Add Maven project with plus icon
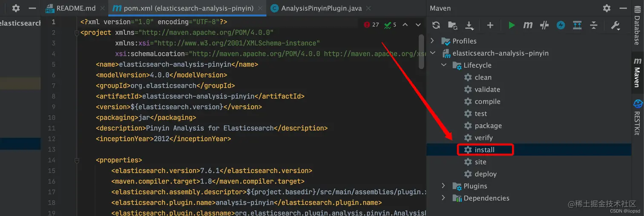 [490, 25]
